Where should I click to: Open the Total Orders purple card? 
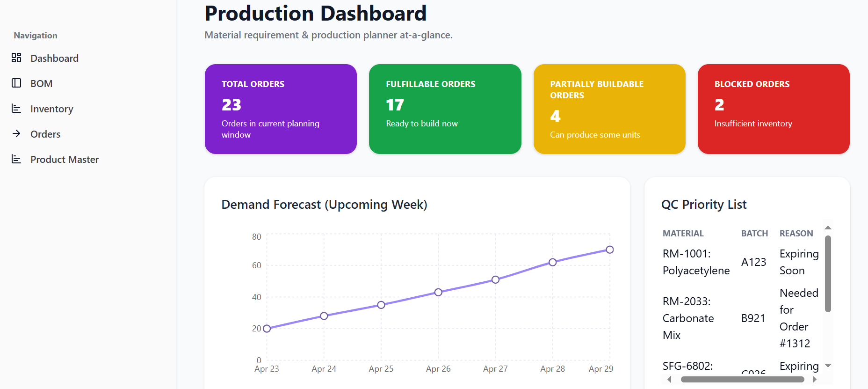pos(281,109)
